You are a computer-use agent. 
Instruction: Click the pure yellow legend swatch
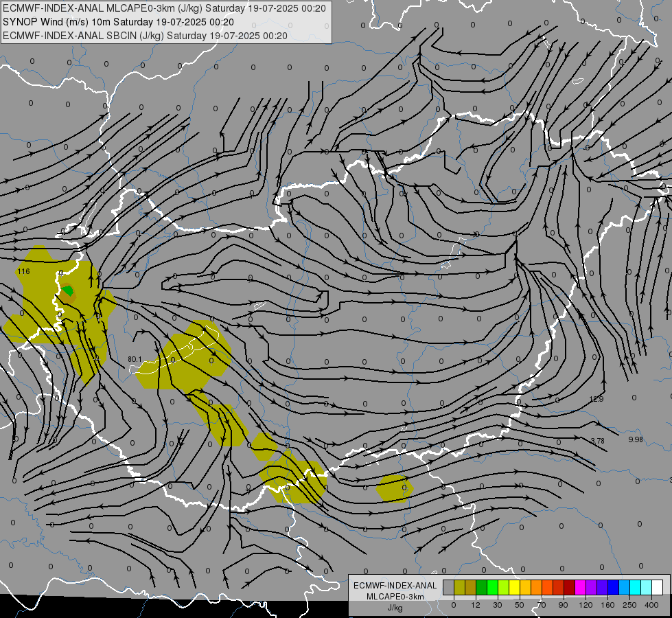coord(514,587)
